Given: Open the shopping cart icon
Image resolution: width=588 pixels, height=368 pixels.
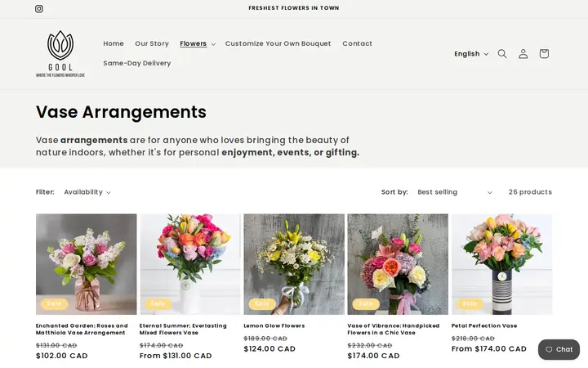Looking at the screenshot, I should point(544,54).
